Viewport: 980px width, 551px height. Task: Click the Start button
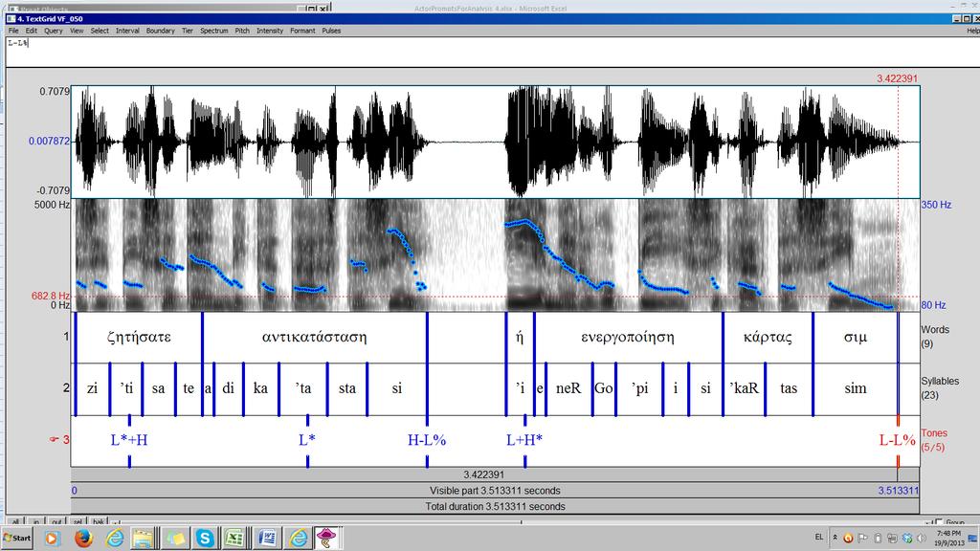pyautogui.click(x=17, y=538)
